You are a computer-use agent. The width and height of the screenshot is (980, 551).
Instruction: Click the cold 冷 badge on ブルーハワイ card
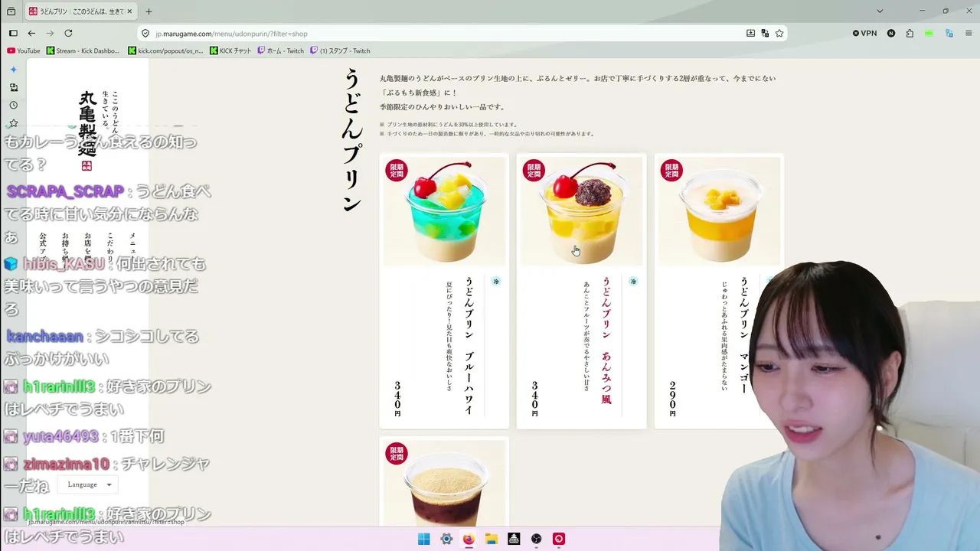tap(495, 282)
